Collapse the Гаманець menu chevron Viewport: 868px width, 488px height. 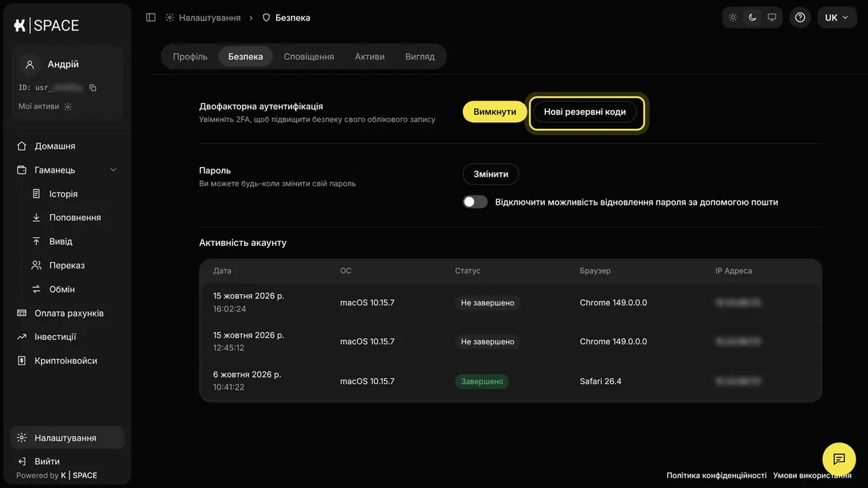click(x=113, y=170)
